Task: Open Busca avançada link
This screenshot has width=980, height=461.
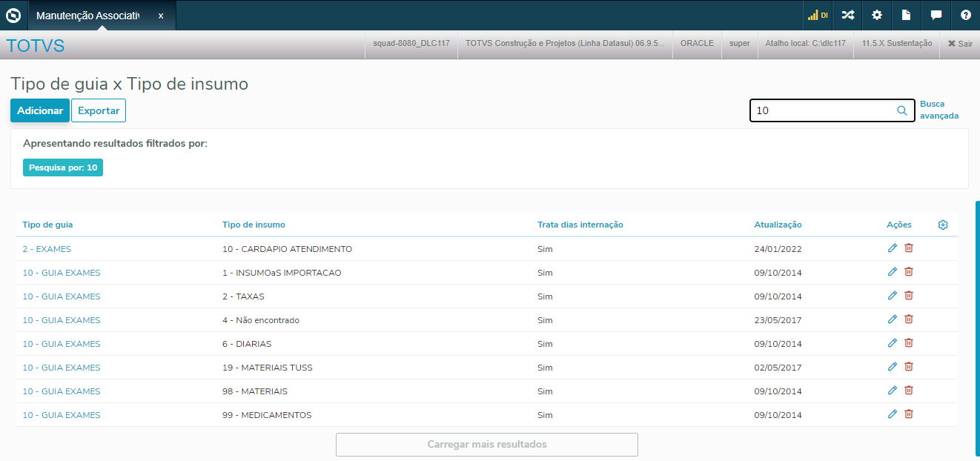Action: pos(938,110)
